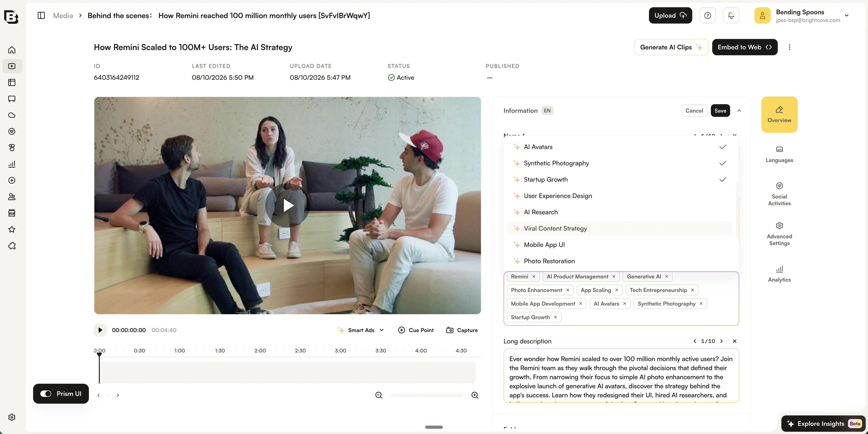The height and width of the screenshot is (434, 868).
Task: Switch to the Advanced Settings tab
Action: point(779,234)
